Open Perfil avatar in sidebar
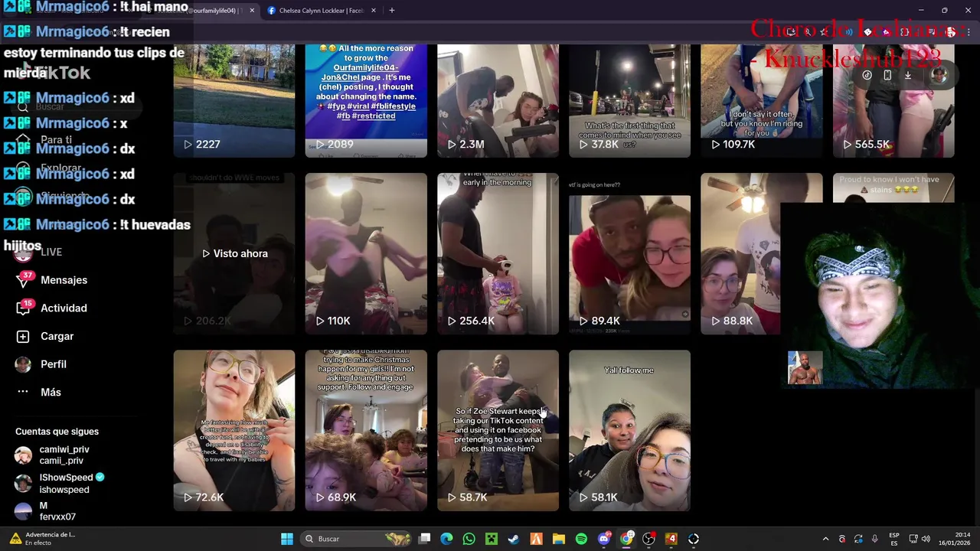The image size is (980, 551). [x=23, y=364]
